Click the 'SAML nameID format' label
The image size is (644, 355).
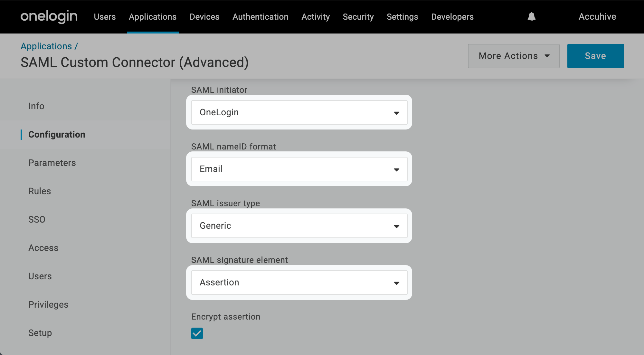(x=233, y=147)
